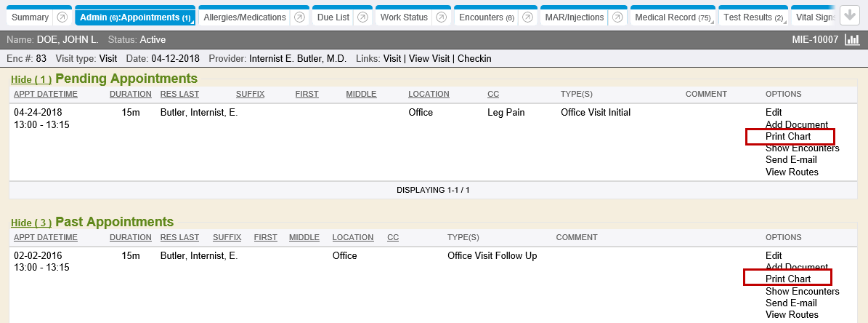The height and width of the screenshot is (323, 868).
Task: Collapse the Pending Appointments section
Action: [x=31, y=79]
